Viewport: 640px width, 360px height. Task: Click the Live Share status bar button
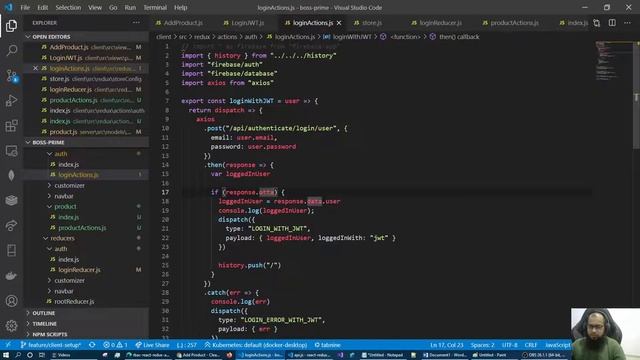coord(153,345)
